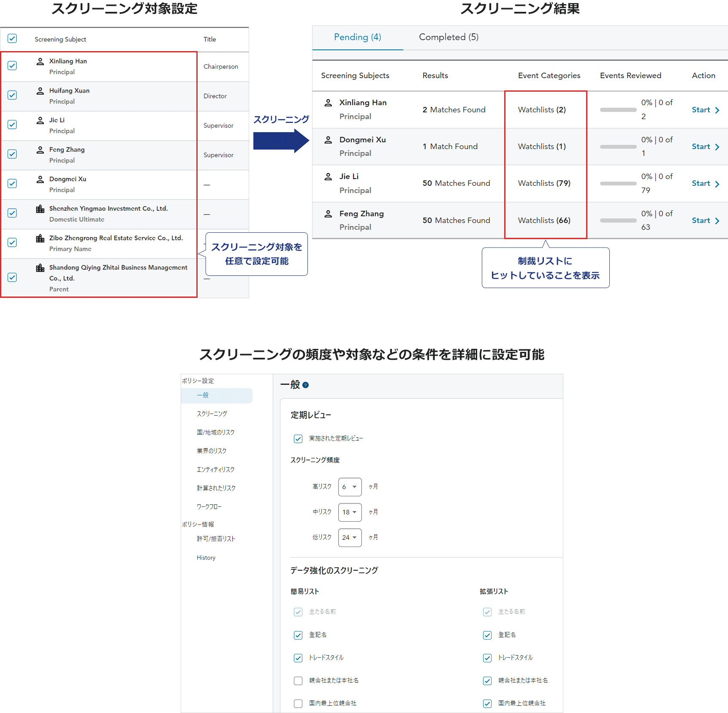Screen dimensions: 728x713
Task: Click the person icon beside Feng Zhang in subject list
Action: tap(40, 150)
